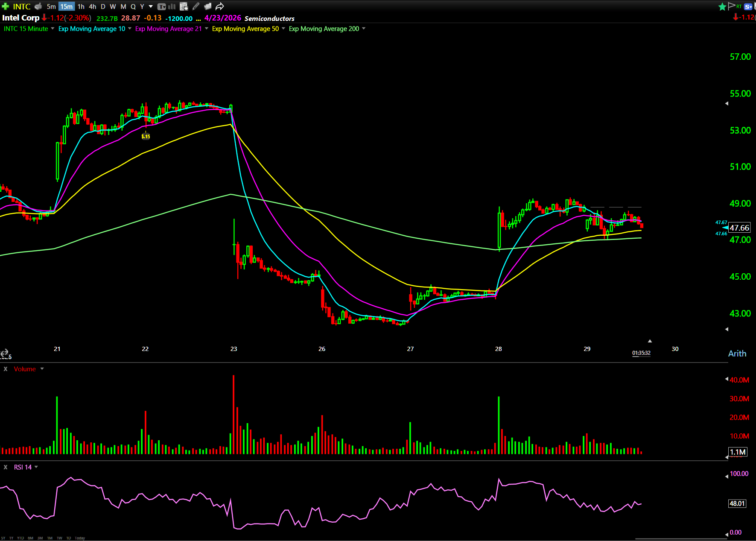Open the add indicator grid-plus icon
756x541 pixels.
click(x=184, y=6)
